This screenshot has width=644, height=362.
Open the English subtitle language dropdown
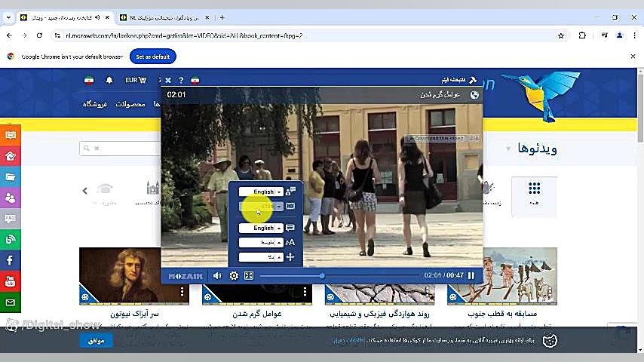(261, 228)
